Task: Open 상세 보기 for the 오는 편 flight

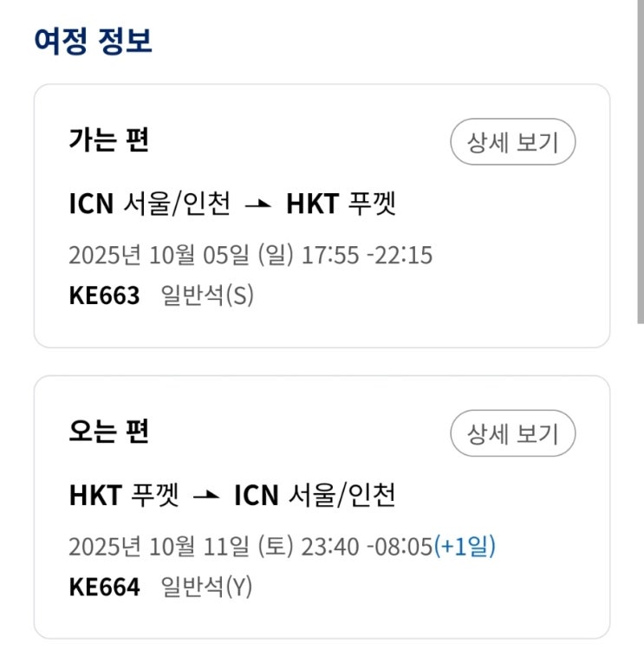Action: click(x=512, y=433)
